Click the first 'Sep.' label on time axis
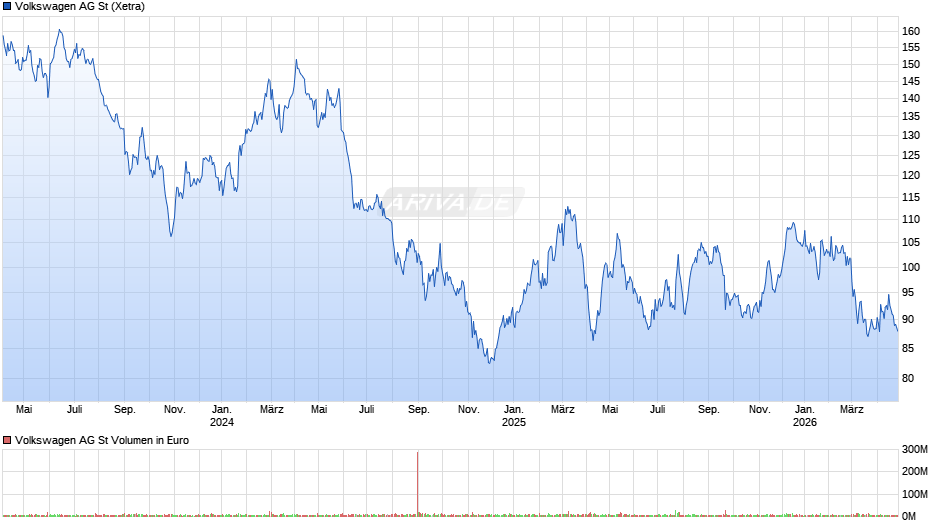The width and height of the screenshot is (940, 526). [x=125, y=410]
